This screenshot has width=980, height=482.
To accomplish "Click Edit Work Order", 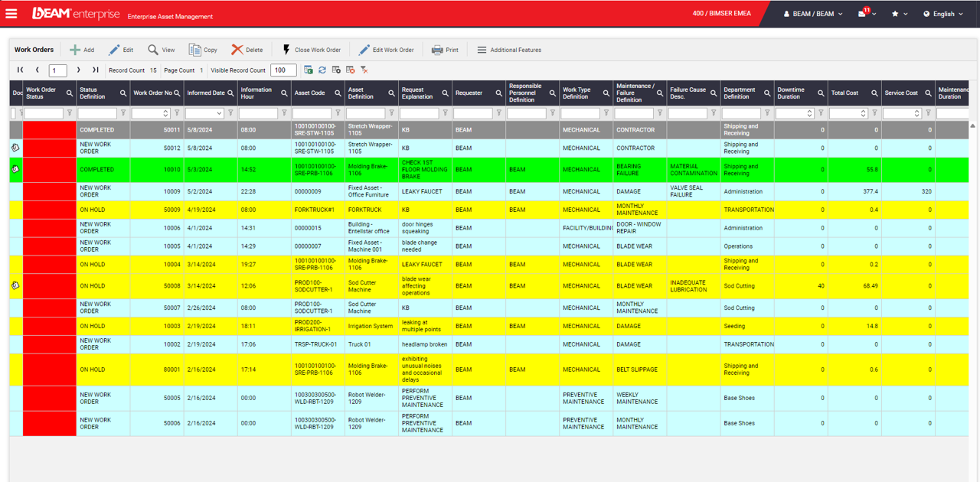I will point(387,50).
